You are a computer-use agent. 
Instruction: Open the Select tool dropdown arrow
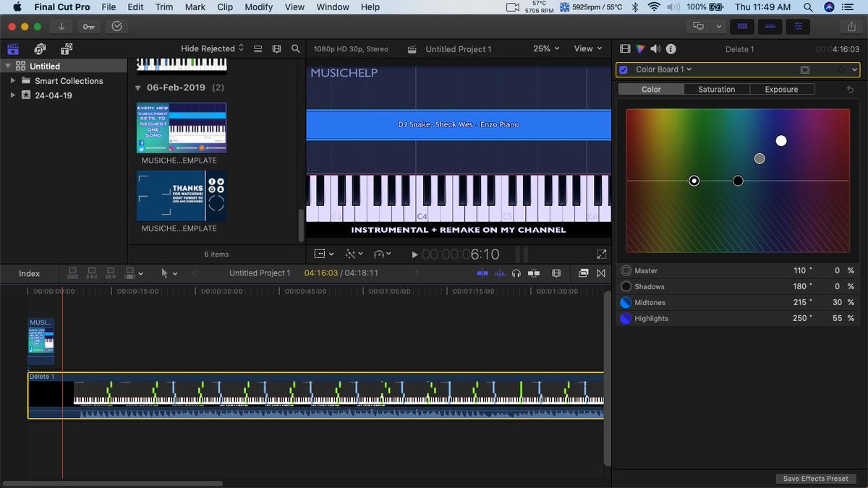[174, 273]
